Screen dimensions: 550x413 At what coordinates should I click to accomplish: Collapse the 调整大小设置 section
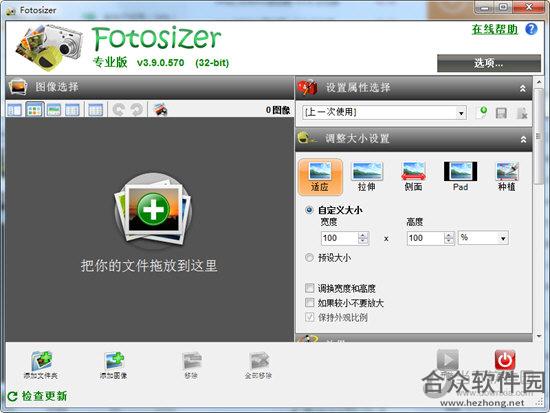point(523,139)
